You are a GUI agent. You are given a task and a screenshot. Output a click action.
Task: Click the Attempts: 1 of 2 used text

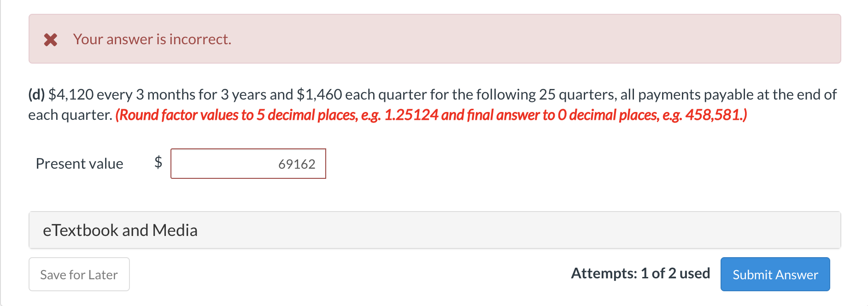click(641, 273)
